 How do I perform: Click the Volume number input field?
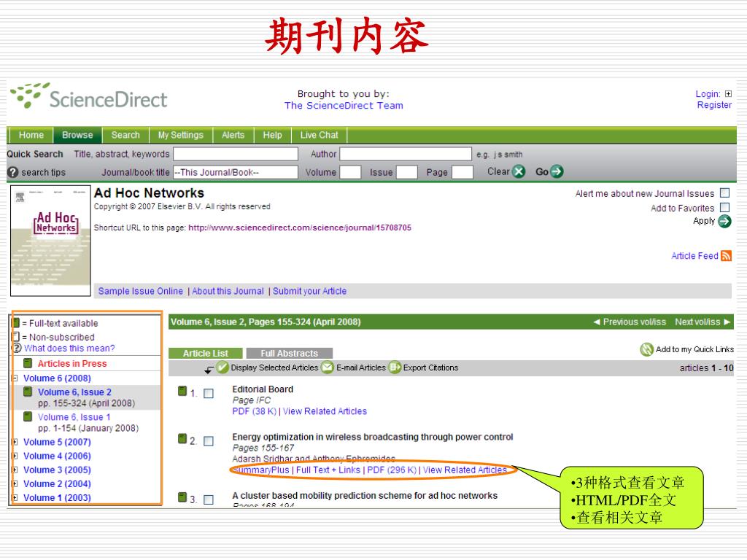click(x=350, y=172)
